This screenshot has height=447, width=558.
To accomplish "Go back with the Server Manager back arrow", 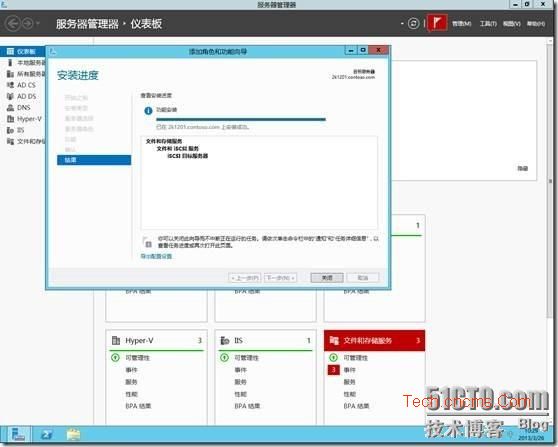I will pyautogui.click(x=13, y=24).
